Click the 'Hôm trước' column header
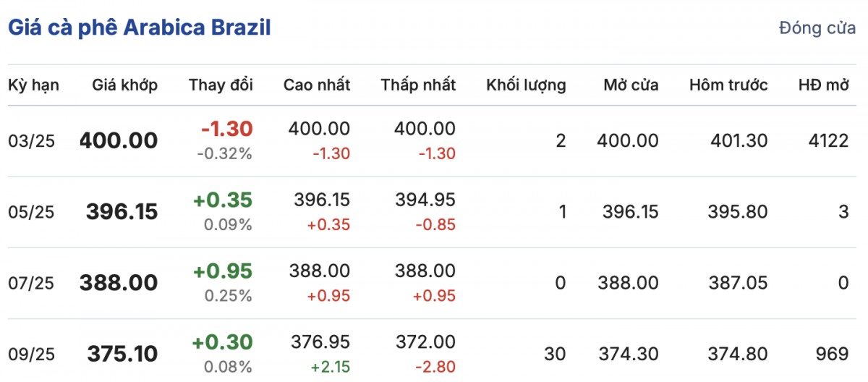Viewport: 868px width, 382px height. point(728,85)
